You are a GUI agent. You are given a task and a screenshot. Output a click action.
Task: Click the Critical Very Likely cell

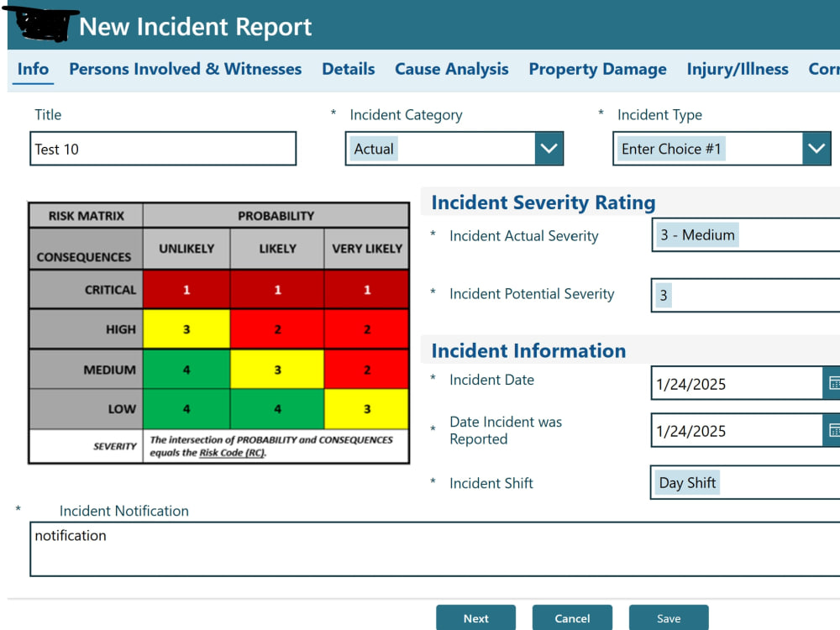coord(366,289)
